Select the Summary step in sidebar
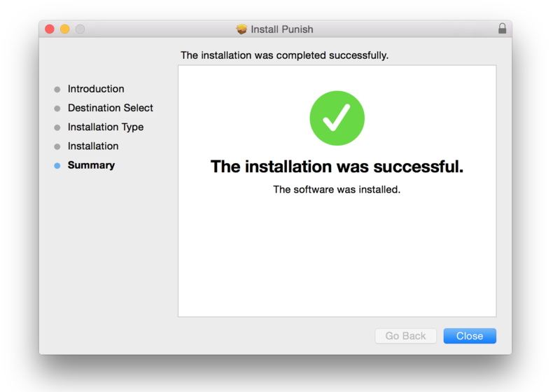 [x=91, y=165]
